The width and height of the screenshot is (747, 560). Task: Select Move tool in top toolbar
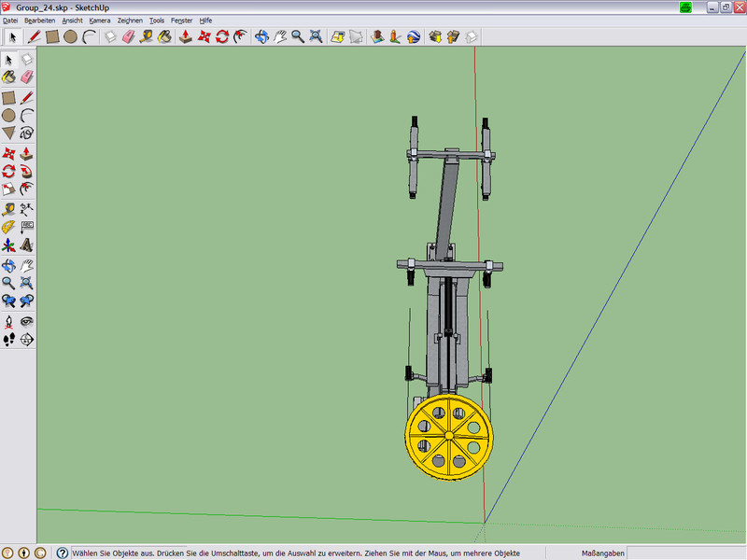[x=204, y=36]
